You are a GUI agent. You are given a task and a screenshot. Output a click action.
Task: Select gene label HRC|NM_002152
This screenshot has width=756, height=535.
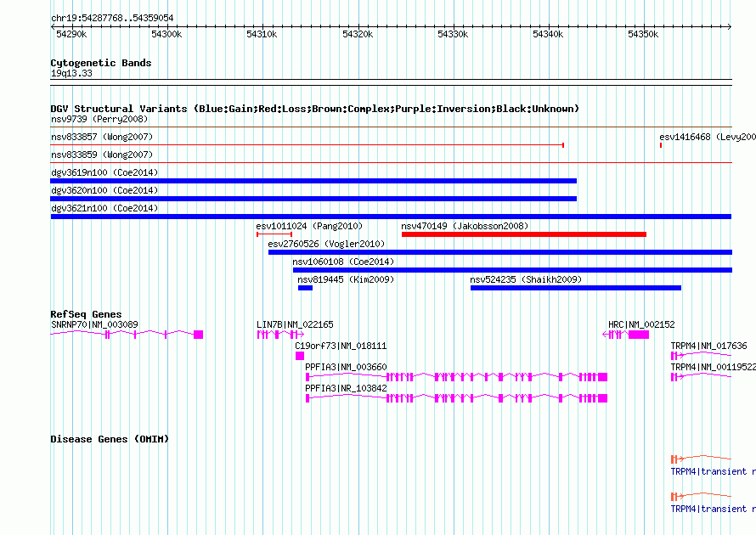click(641, 325)
